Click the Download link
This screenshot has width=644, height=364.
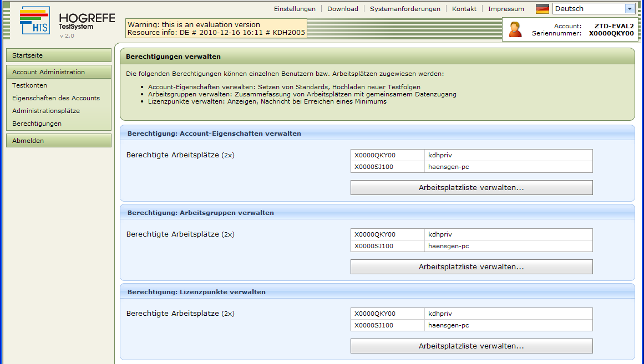coord(342,9)
